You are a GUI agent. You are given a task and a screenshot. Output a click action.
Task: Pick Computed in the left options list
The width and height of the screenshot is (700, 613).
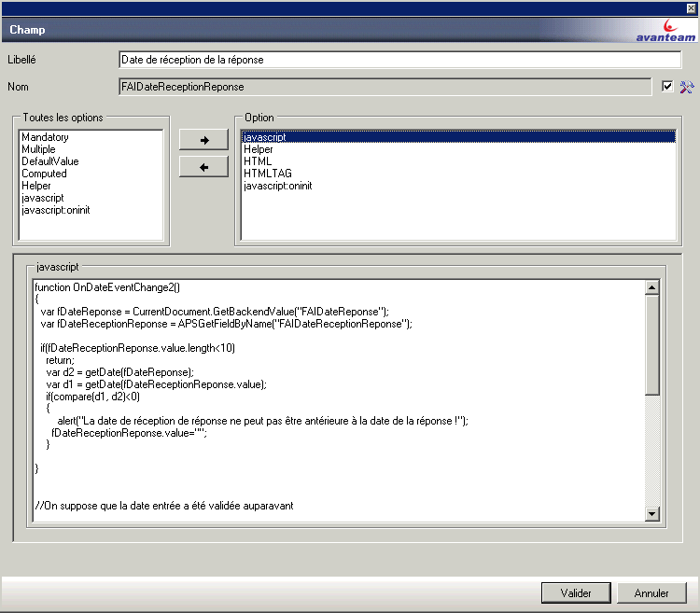click(44, 174)
